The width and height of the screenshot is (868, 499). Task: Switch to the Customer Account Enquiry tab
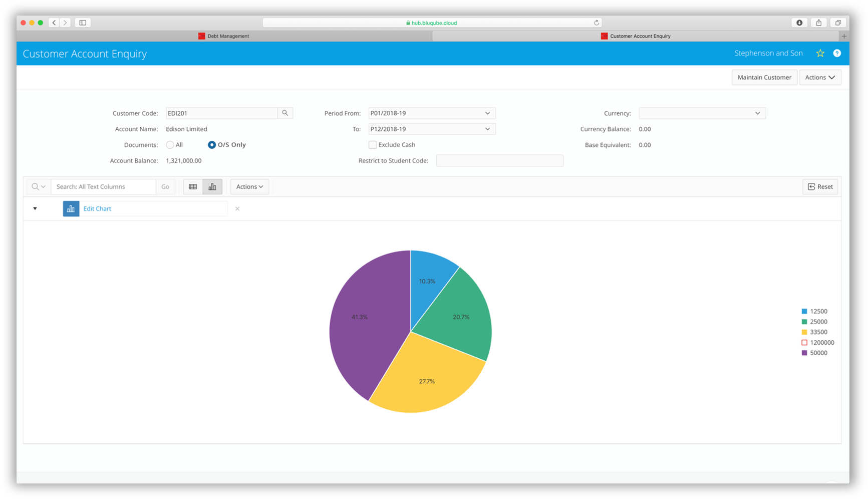click(x=636, y=36)
